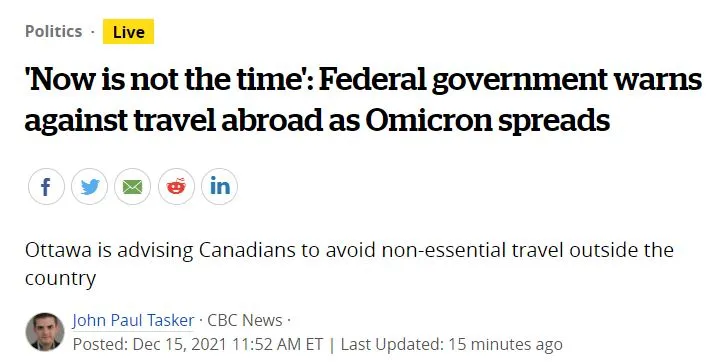
Task: Share the article on Facebook
Action: (x=46, y=186)
